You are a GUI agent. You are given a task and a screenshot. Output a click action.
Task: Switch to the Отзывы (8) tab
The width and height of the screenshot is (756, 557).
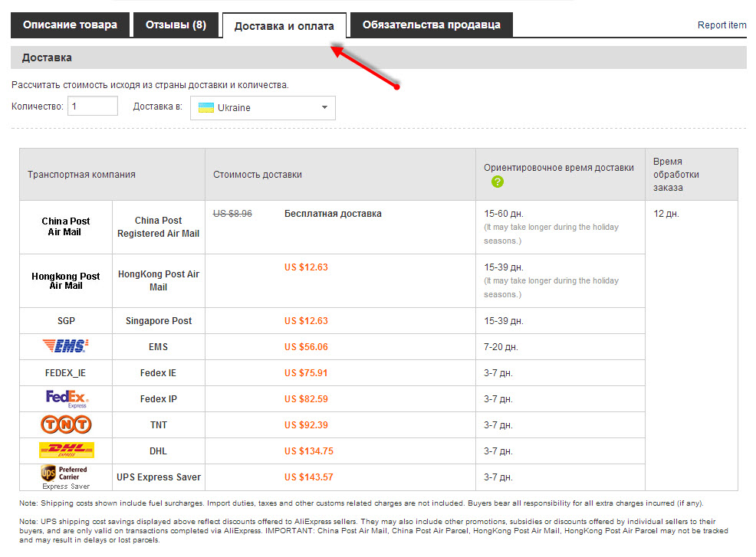[176, 25]
